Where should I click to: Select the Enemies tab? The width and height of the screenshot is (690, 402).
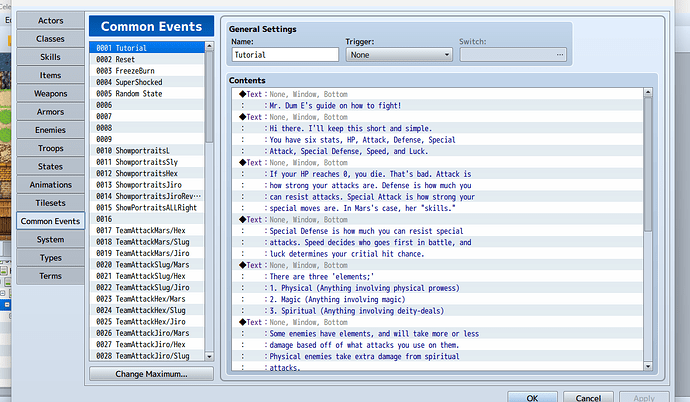pyautogui.click(x=50, y=130)
